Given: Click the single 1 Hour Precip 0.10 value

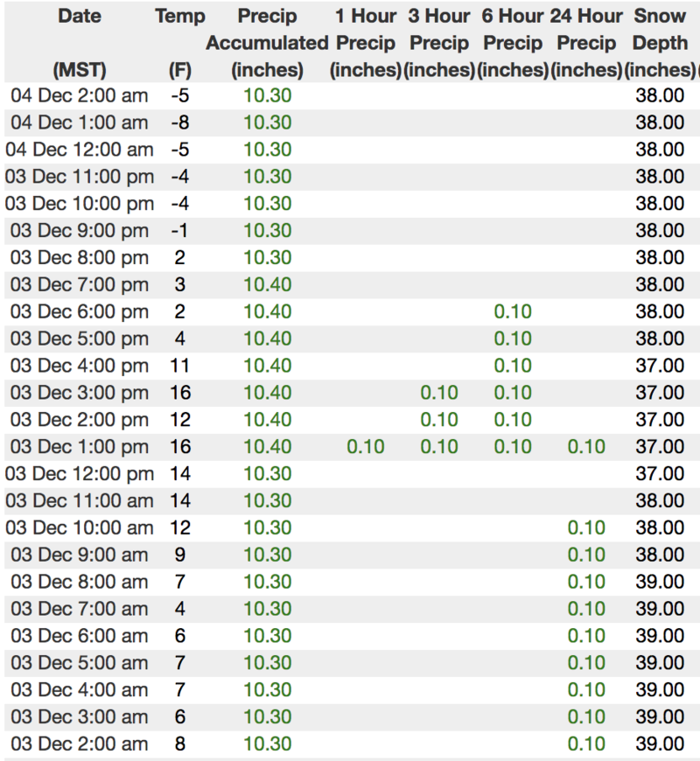Looking at the screenshot, I should pyautogui.click(x=365, y=447).
